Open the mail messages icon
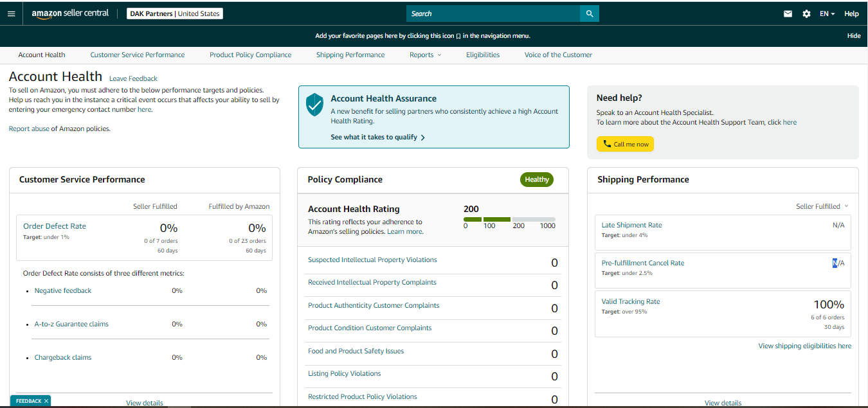This screenshot has height=408, width=868. coord(788,13)
